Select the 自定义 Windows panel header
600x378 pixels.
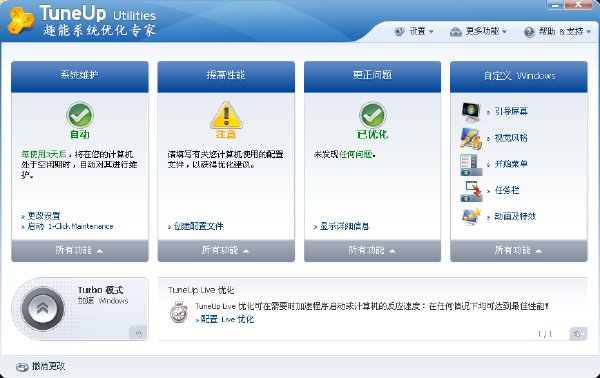tap(519, 76)
